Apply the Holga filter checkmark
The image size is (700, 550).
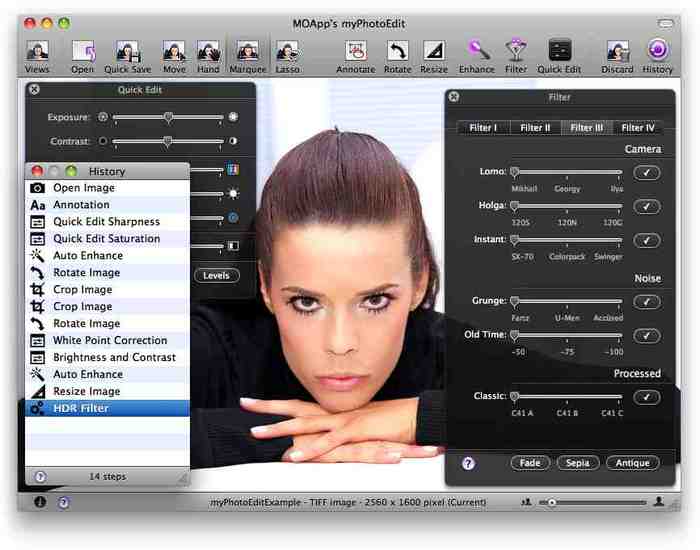[x=646, y=206]
